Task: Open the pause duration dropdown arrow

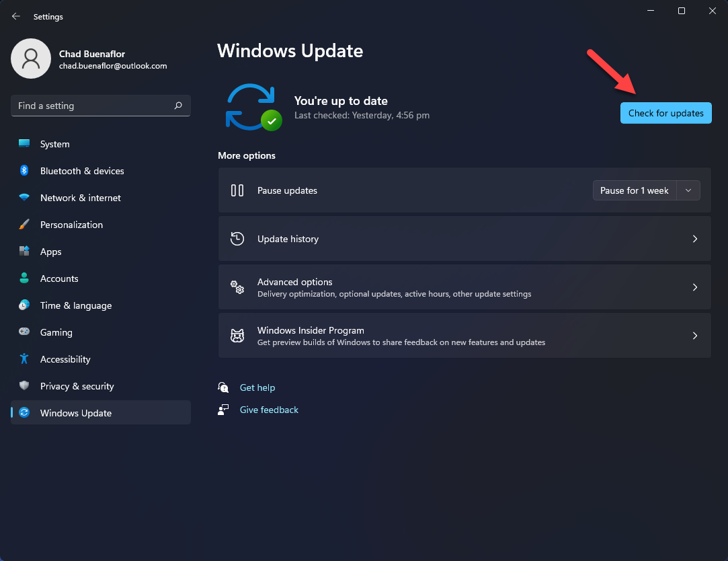Action: [x=688, y=190]
